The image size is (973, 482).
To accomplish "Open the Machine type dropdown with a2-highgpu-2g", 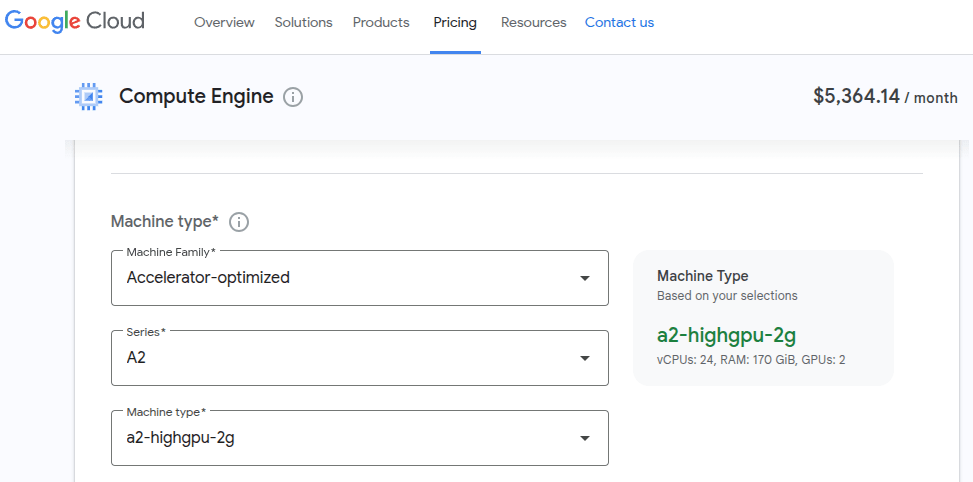I will point(360,438).
